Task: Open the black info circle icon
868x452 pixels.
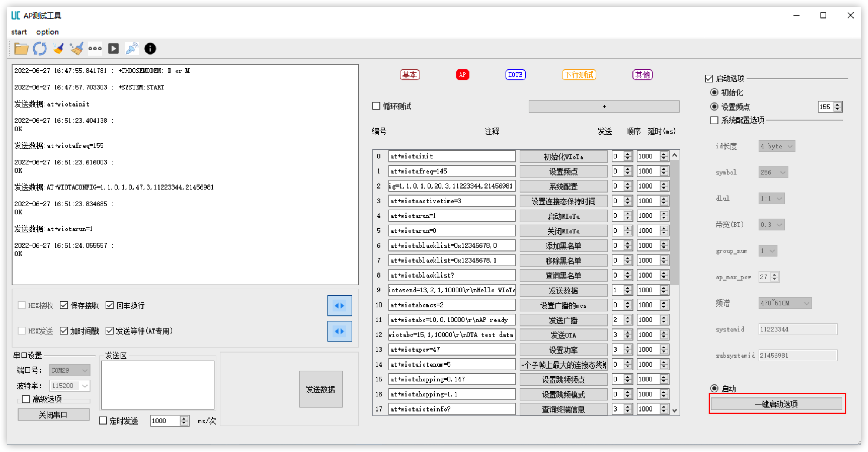Action: click(150, 49)
